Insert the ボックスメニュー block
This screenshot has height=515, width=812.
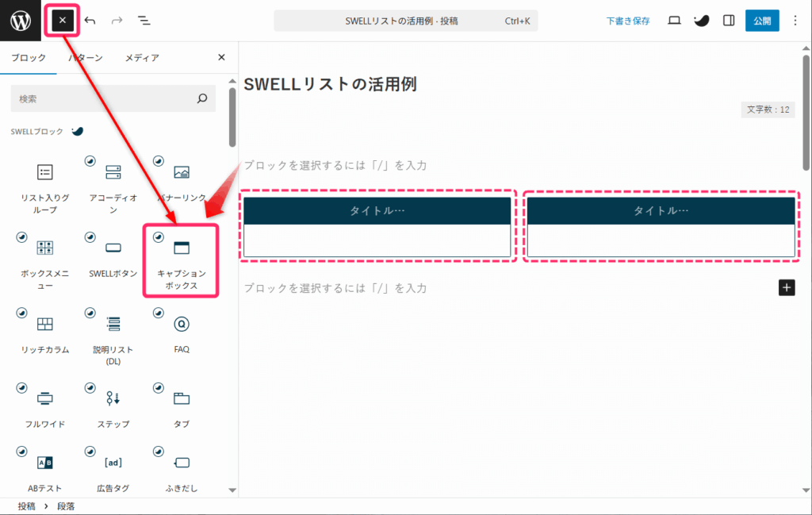45,262
